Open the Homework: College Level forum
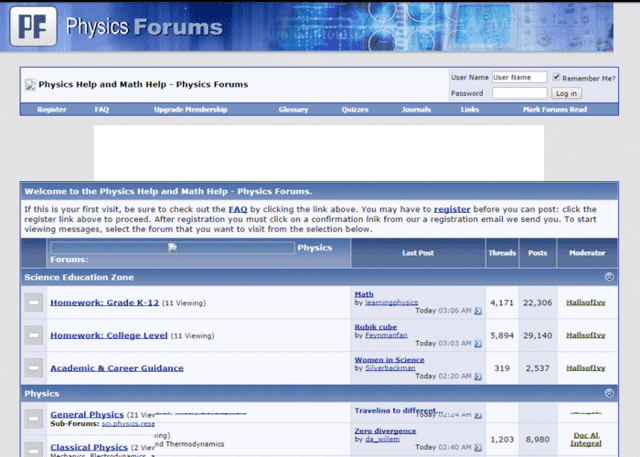 click(x=109, y=335)
